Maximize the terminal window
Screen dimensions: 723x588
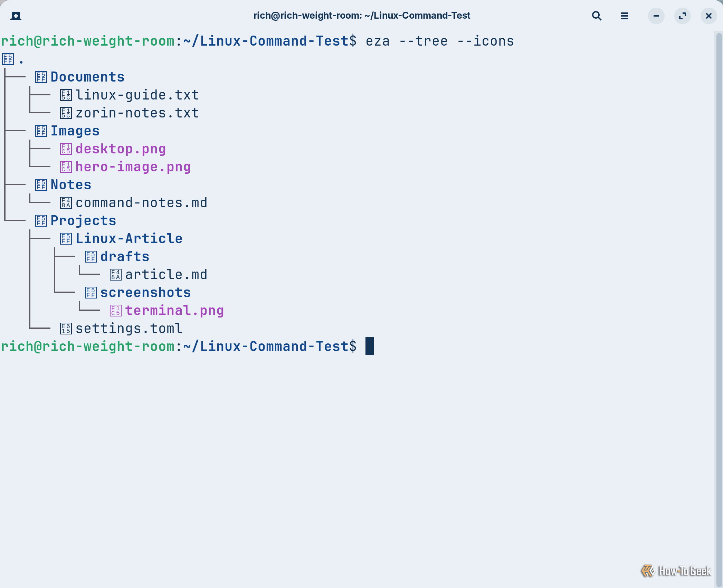pos(682,16)
